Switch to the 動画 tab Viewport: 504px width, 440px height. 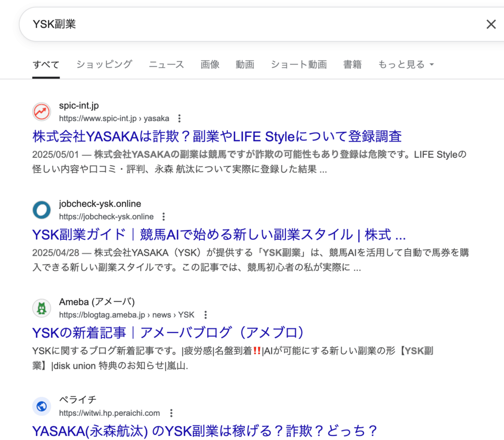point(245,65)
